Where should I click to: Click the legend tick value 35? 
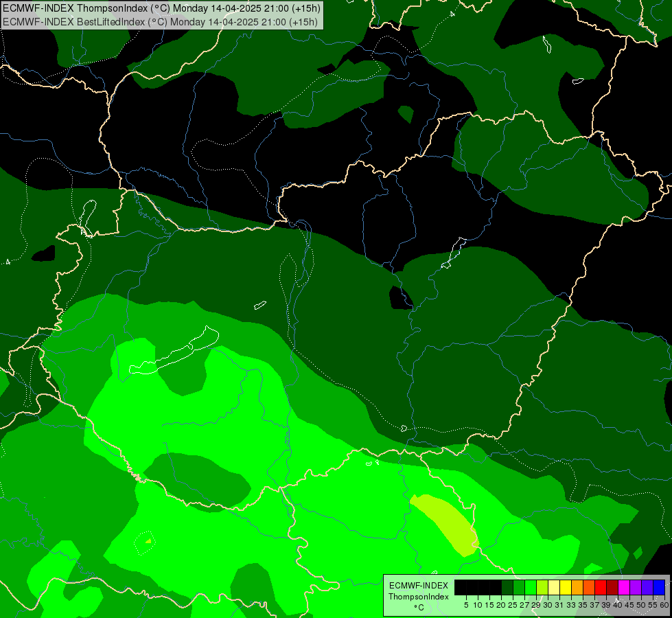pos(583,605)
